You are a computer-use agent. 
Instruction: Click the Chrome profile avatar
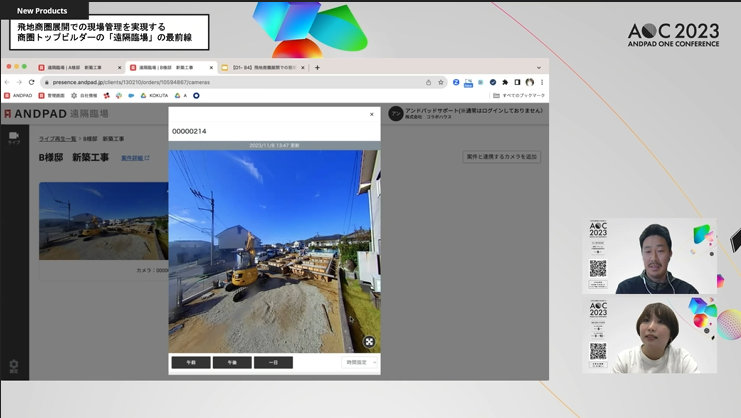tap(530, 82)
